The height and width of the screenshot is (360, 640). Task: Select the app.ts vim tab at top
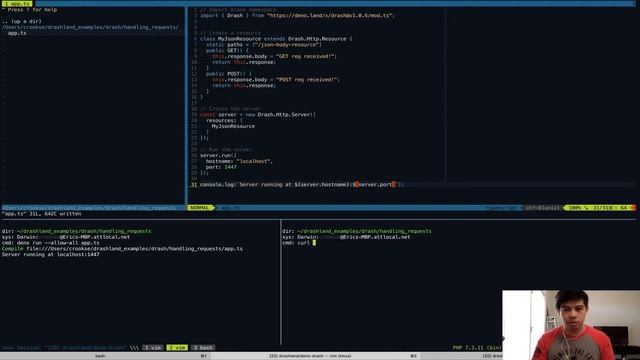coord(17,3)
